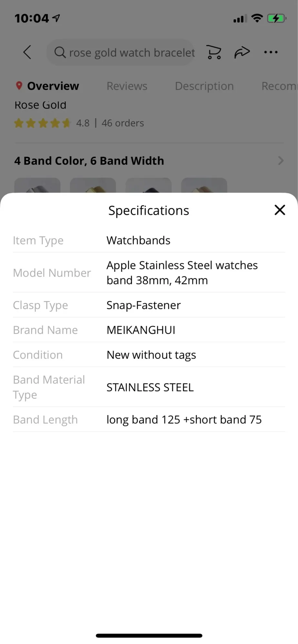
Task: Close the Specifications sheet
Action: click(280, 210)
